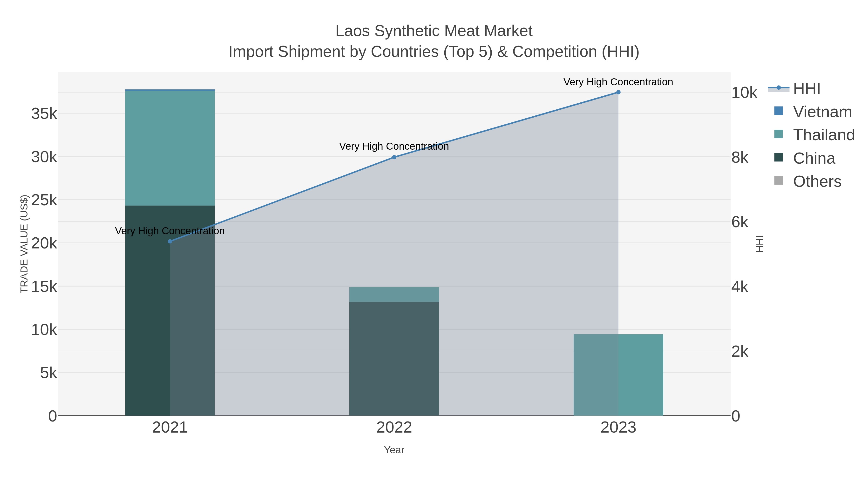Image resolution: width=868 pixels, height=488 pixels.
Task: Click the Year x-axis title
Action: pyautogui.click(x=394, y=450)
